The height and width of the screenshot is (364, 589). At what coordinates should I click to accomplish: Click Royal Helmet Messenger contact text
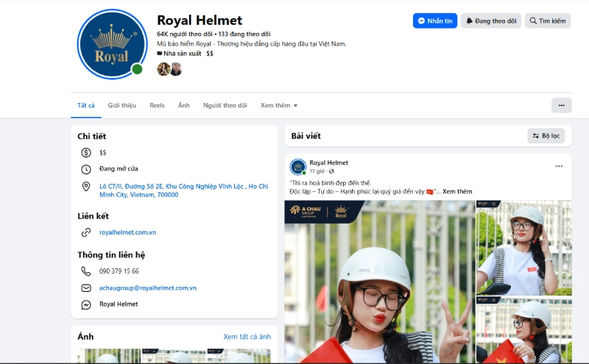119,304
